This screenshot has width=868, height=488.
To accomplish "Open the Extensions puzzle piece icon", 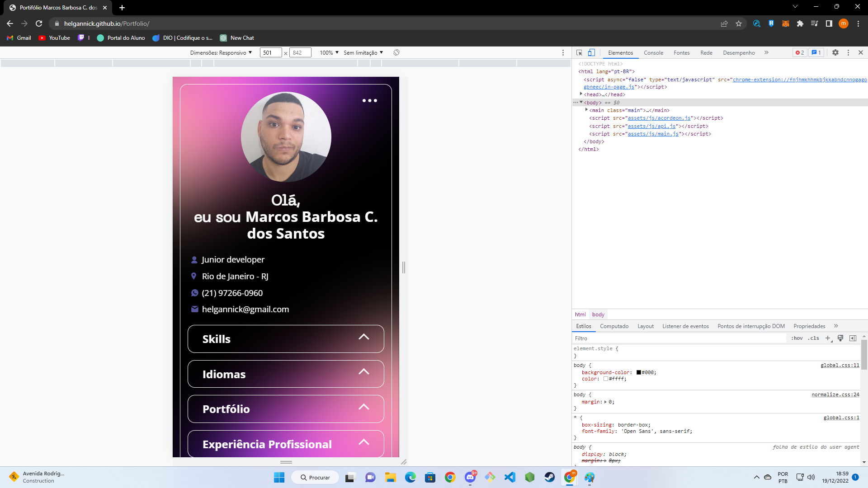I will pos(800,23).
